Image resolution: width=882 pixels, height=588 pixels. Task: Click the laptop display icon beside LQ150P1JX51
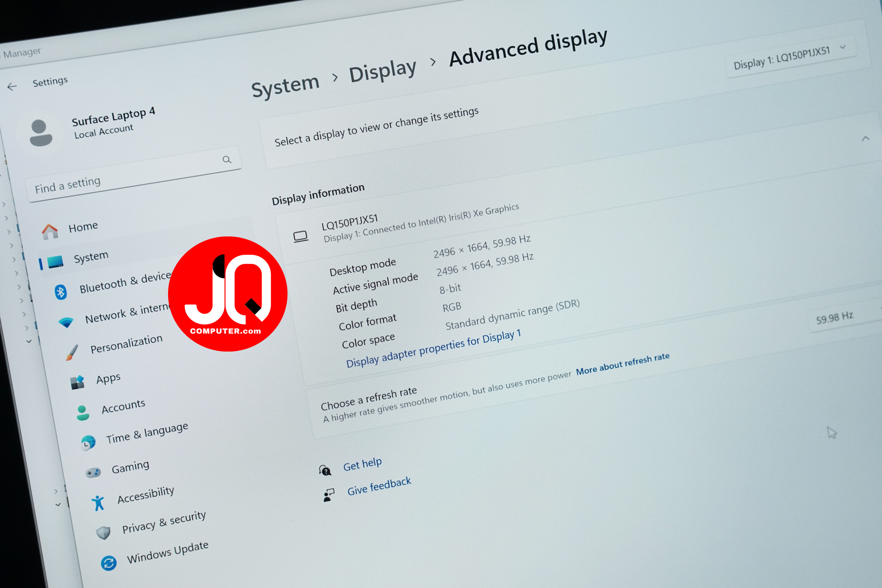[301, 237]
